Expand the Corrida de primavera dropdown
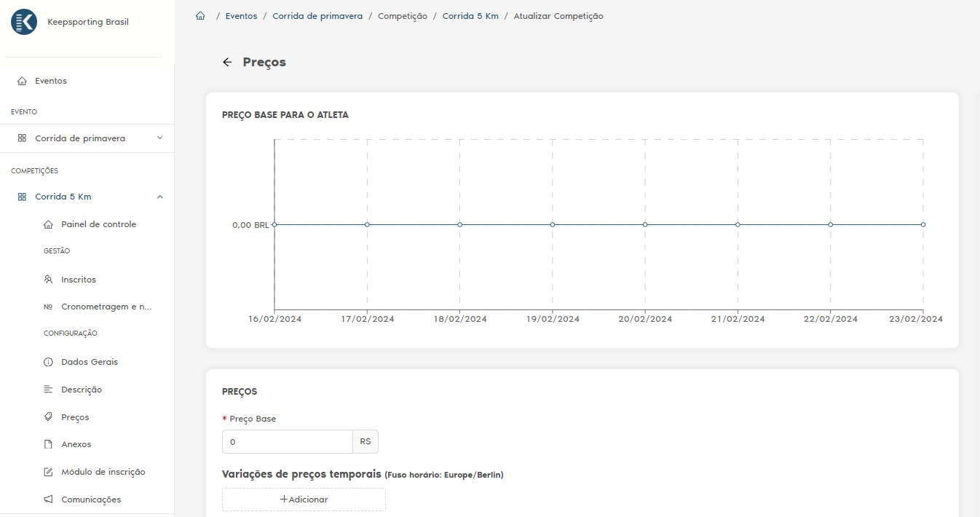This screenshot has height=517, width=980. pyautogui.click(x=159, y=138)
